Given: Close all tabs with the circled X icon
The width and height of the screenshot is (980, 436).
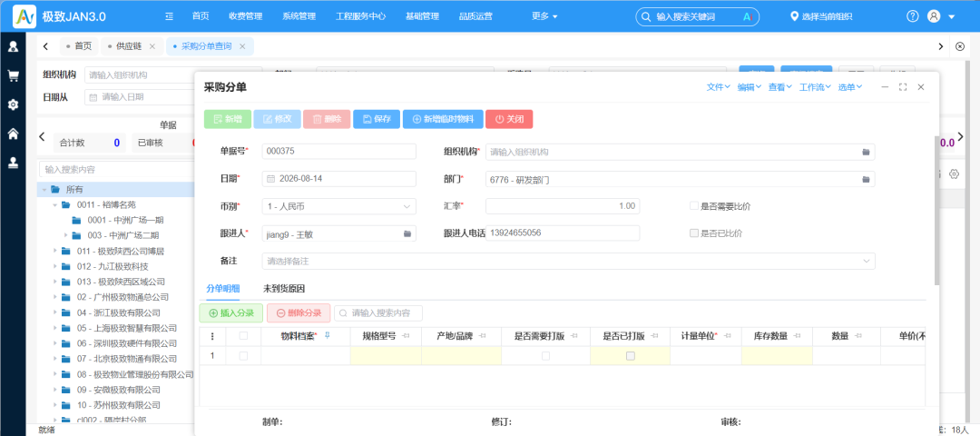Looking at the screenshot, I should [960, 46].
